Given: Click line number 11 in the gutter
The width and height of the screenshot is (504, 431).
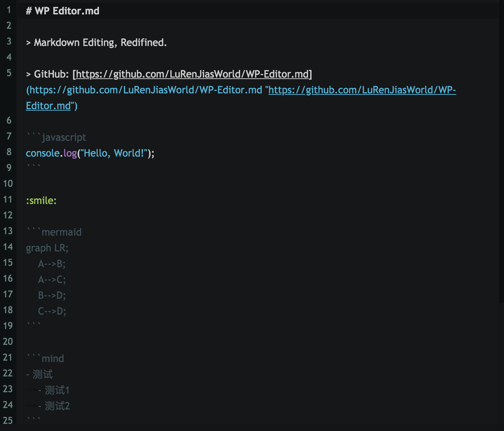Looking at the screenshot, I should pos(8,199).
